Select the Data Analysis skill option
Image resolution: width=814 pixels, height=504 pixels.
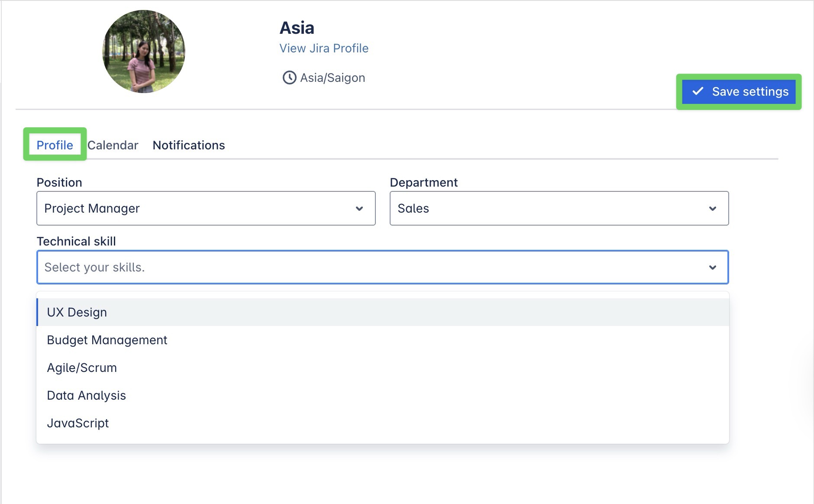pyautogui.click(x=86, y=395)
